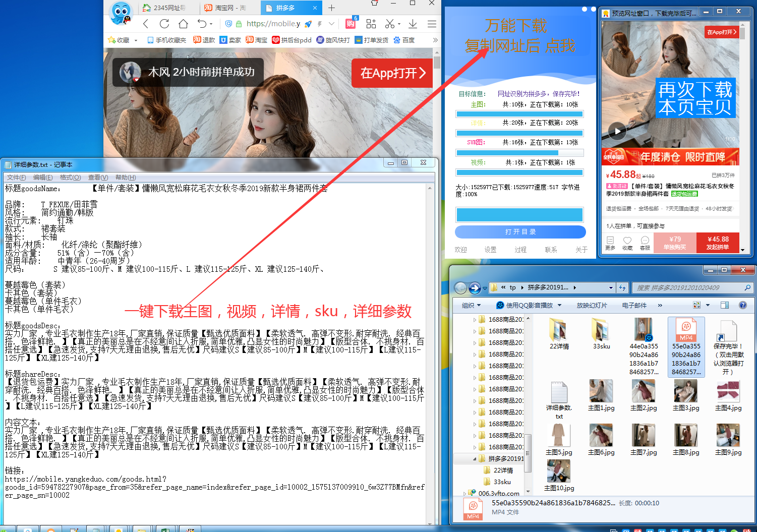
Task: Click 更多 icon in preview window
Action: 610,243
